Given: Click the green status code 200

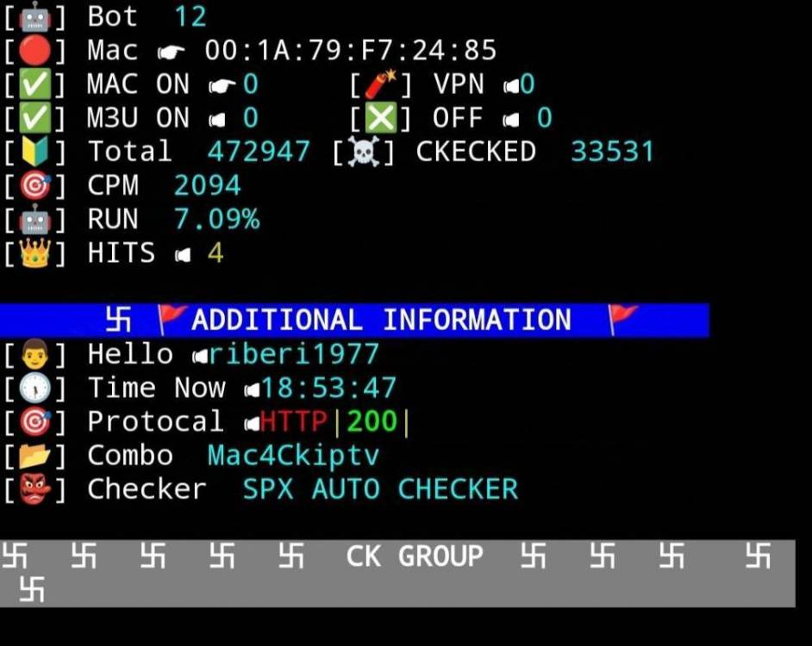Looking at the screenshot, I should point(372,421).
